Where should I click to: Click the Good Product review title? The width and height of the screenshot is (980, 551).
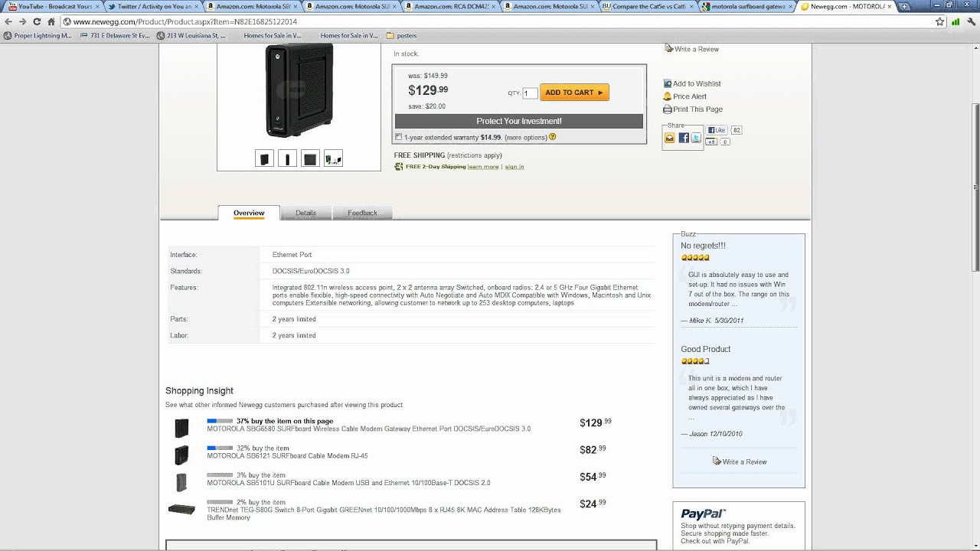pyautogui.click(x=705, y=349)
